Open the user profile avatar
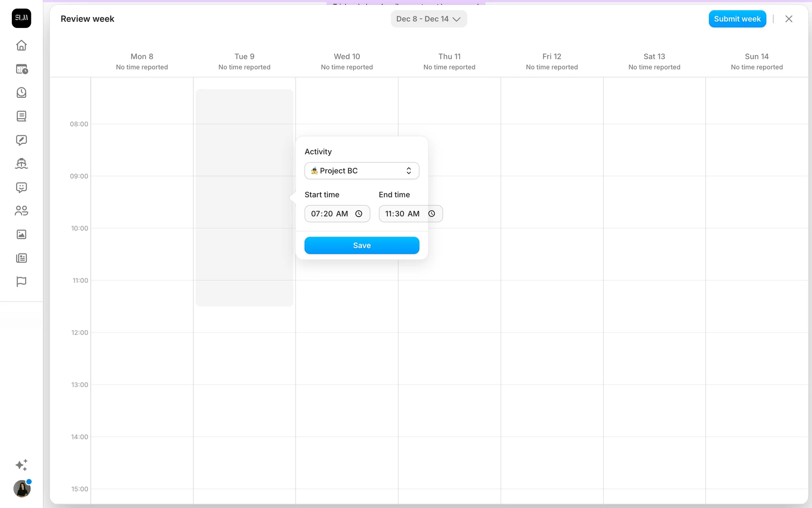 (22, 489)
